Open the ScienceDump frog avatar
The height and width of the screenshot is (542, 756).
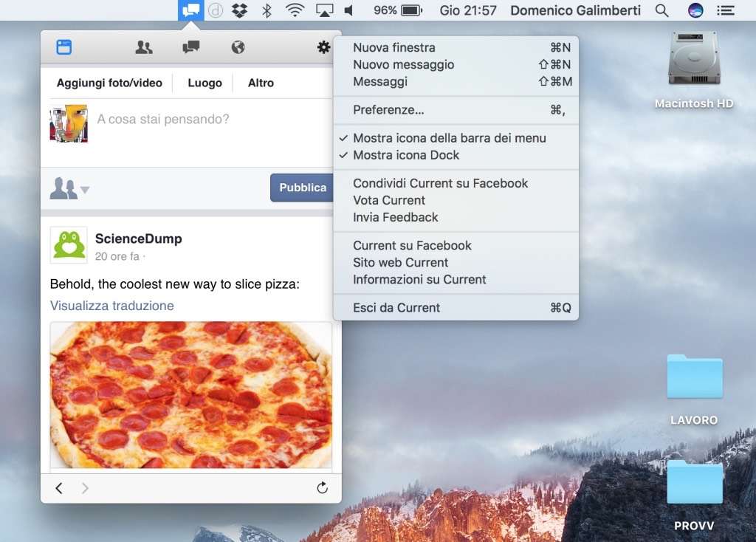pos(69,245)
